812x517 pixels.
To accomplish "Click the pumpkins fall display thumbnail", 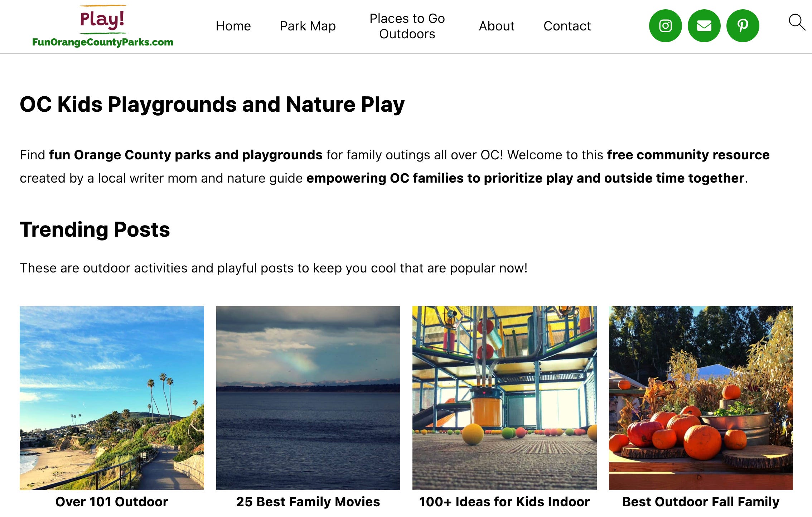I will point(701,398).
